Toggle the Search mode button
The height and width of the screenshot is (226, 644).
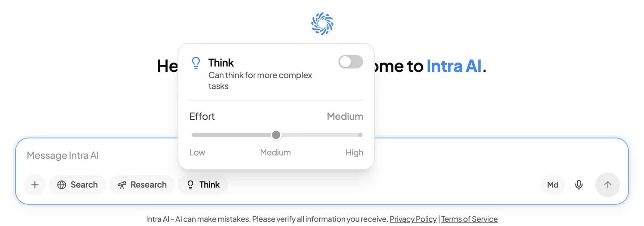click(77, 185)
